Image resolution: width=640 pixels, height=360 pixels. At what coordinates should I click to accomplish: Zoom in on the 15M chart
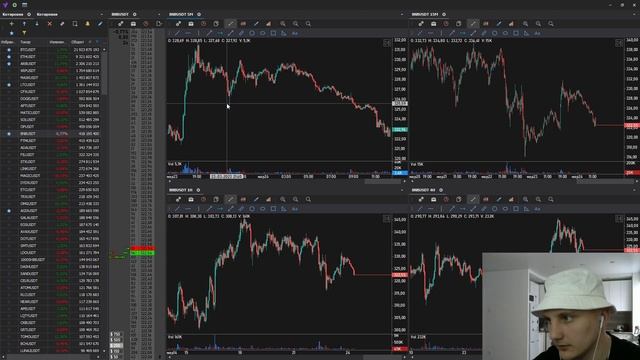pyautogui.click(x=525, y=24)
